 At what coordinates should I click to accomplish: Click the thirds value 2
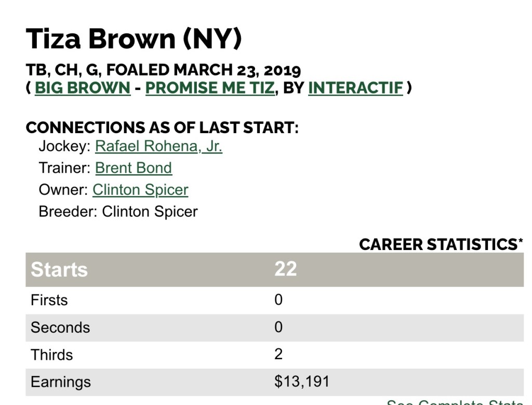click(x=278, y=355)
